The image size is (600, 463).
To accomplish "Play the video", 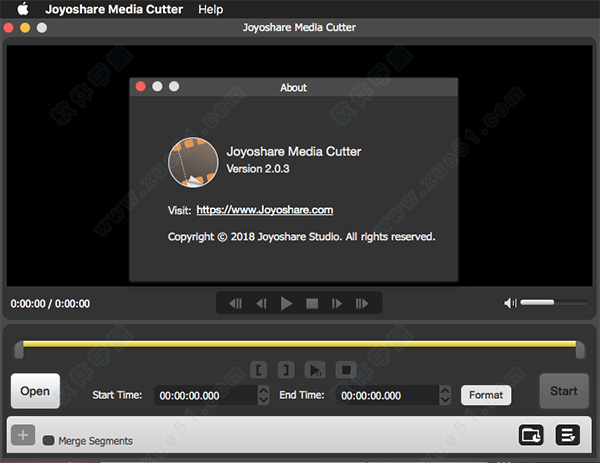I will (x=286, y=303).
